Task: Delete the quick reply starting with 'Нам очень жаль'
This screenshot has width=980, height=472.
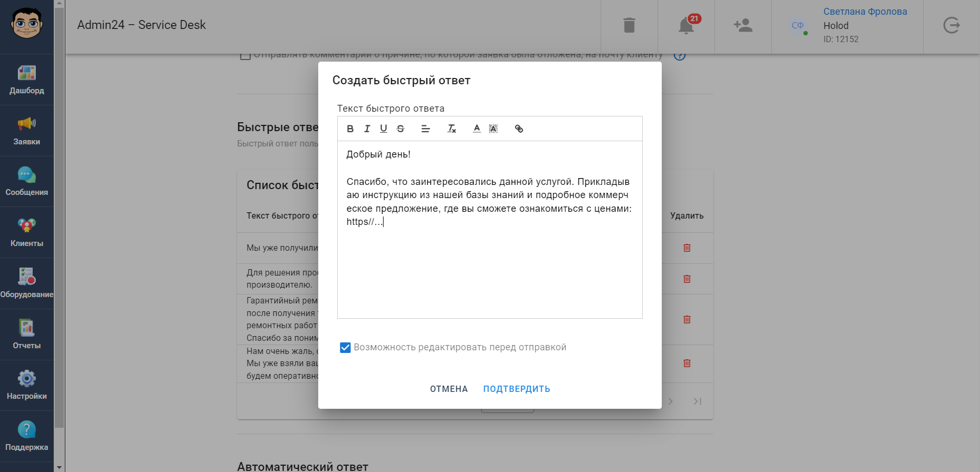Action: click(x=687, y=363)
